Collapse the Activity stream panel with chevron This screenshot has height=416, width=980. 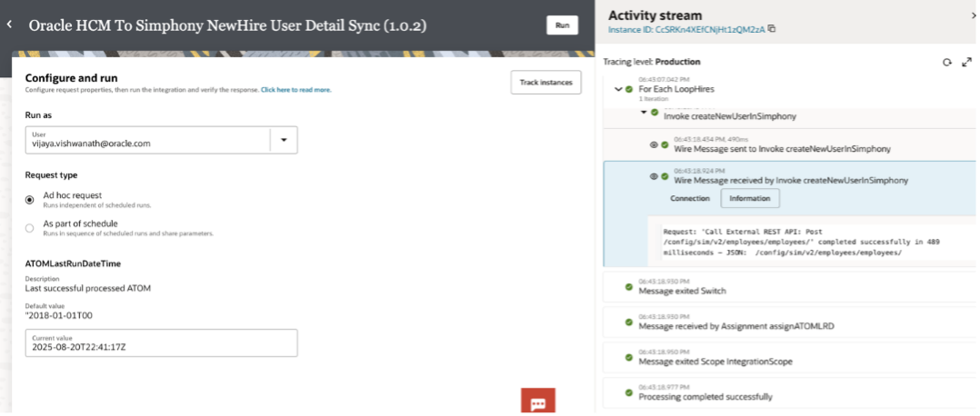[975, 15]
